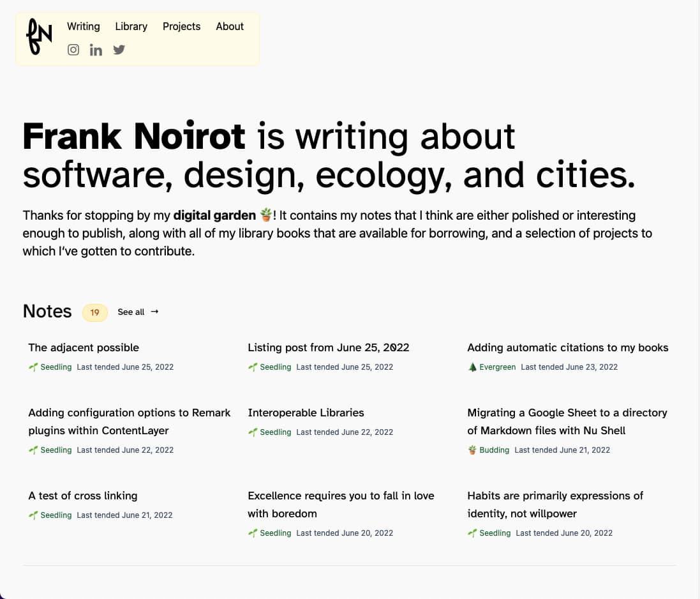This screenshot has height=599, width=700.
Task: Open The adjacent possible note
Action: pyautogui.click(x=84, y=347)
